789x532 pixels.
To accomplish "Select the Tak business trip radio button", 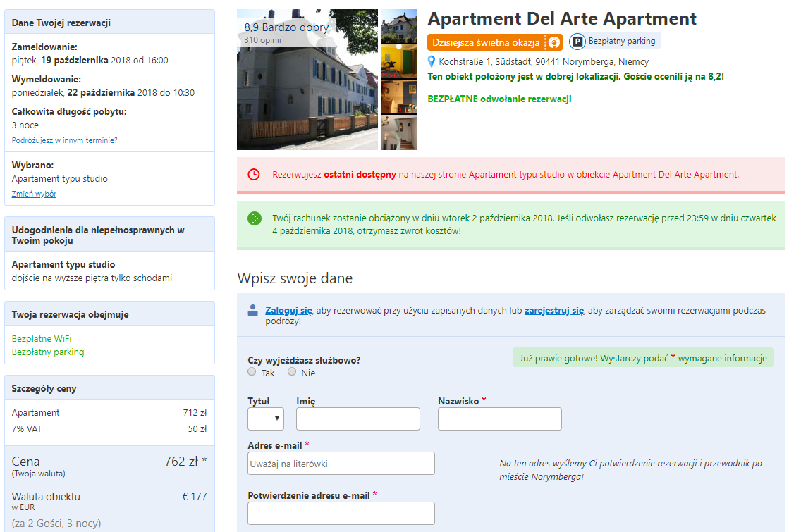I will 252,372.
